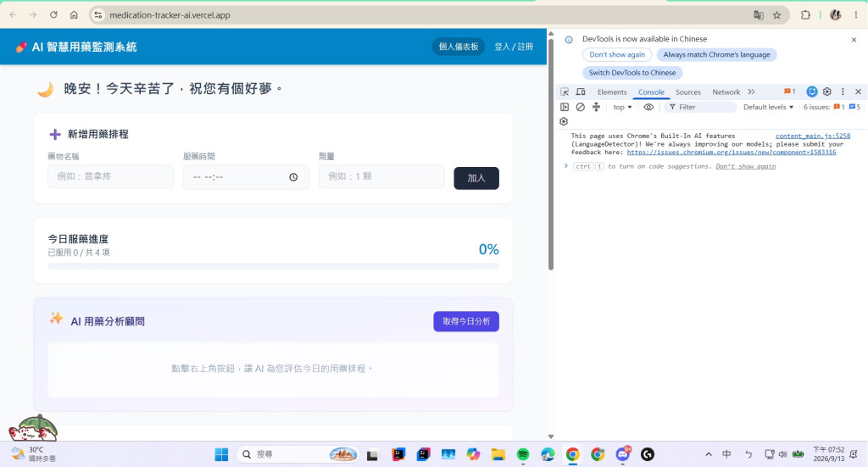Viewport: 868px width, 467px height.
Task: Click the AI 智慧用藥監測系統 logo
Action: coord(76,47)
